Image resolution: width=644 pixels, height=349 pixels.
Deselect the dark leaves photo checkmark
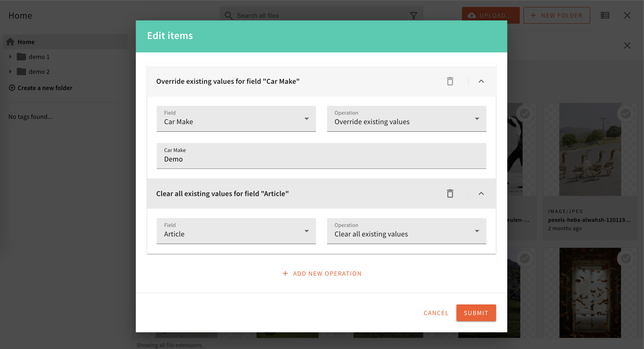(626, 258)
